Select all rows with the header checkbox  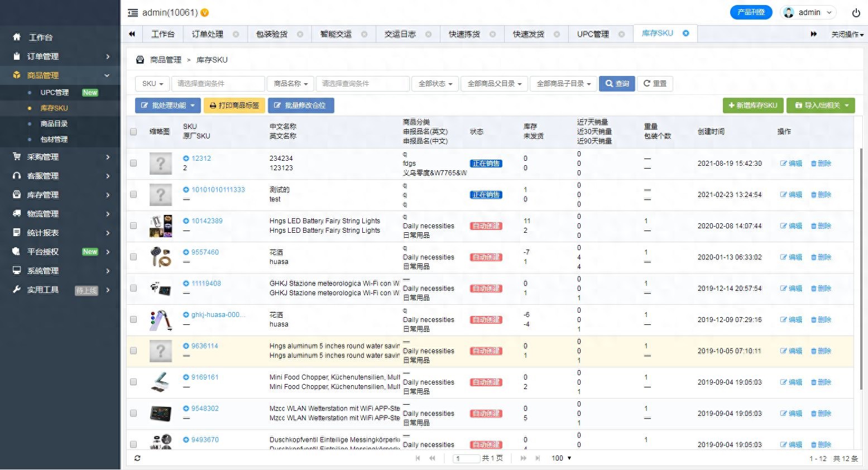point(133,131)
